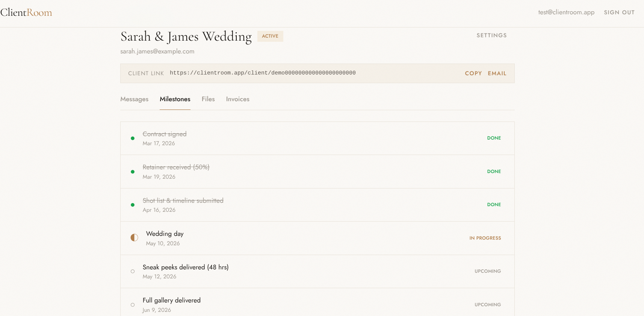Click the Jun 9, 2026 date

point(157,310)
